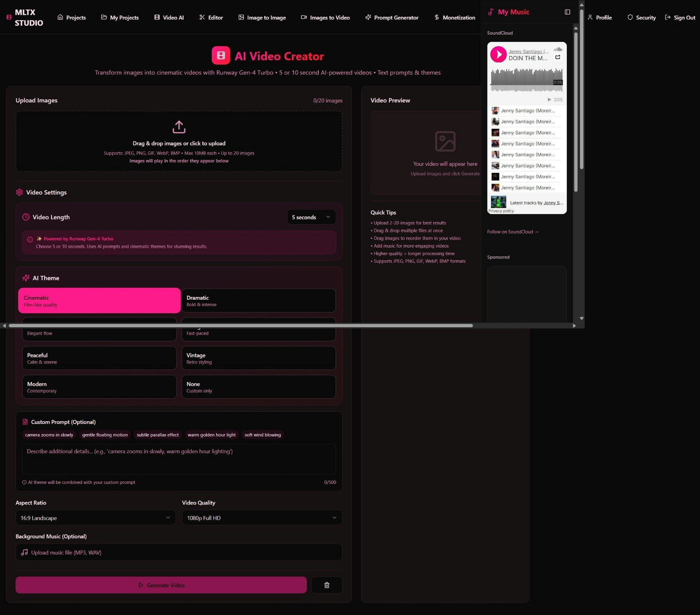Select the Peaceful AI theme
This screenshot has width=700, height=615.
pos(99,358)
